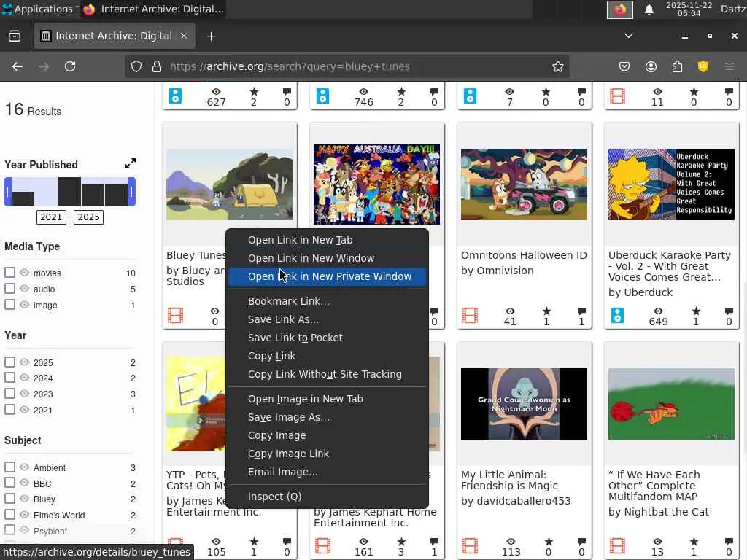747x560 pixels.
Task: Open If We Have Each Other Multifandom MAP link
Action: pos(654,486)
